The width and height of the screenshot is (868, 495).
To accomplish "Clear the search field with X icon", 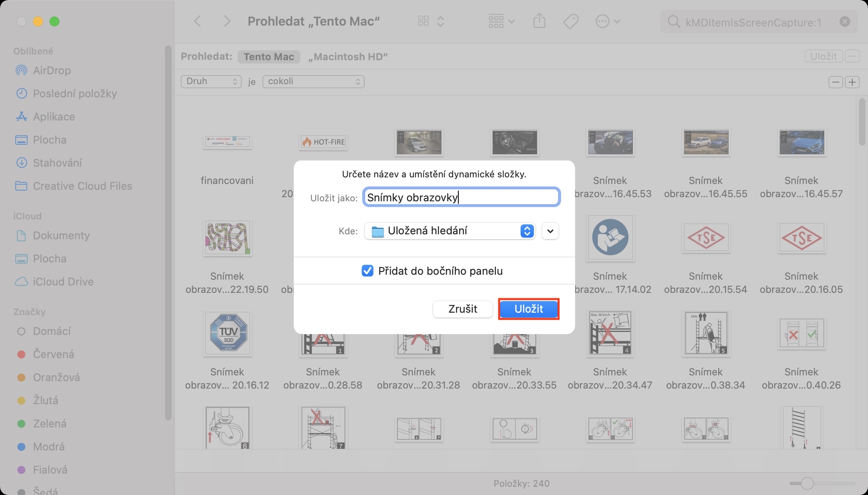I will point(844,21).
